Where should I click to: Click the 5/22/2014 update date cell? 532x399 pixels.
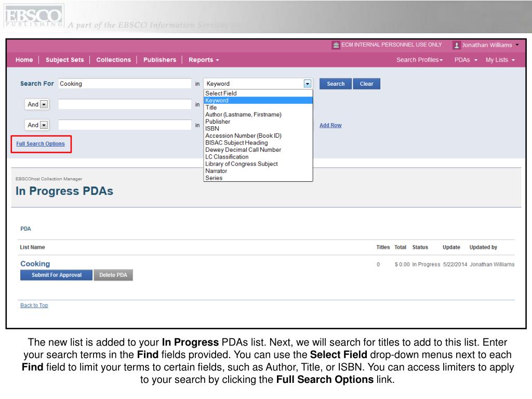click(x=455, y=264)
